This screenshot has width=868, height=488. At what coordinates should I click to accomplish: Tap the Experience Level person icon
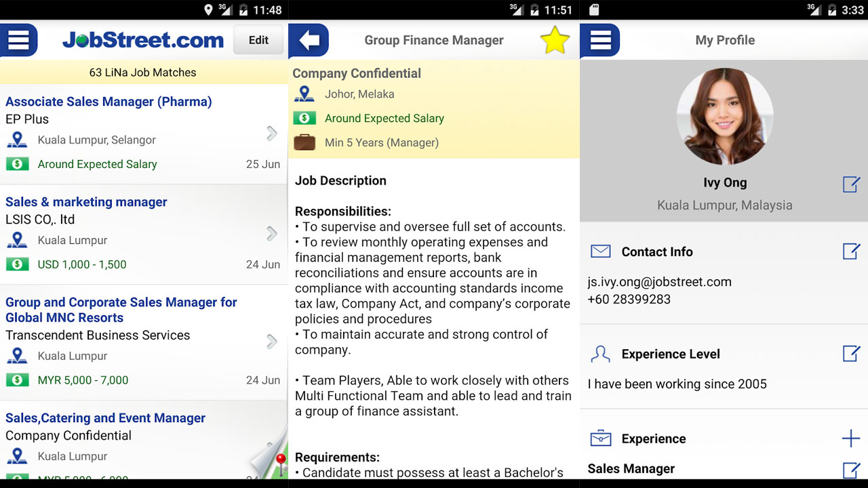click(601, 354)
